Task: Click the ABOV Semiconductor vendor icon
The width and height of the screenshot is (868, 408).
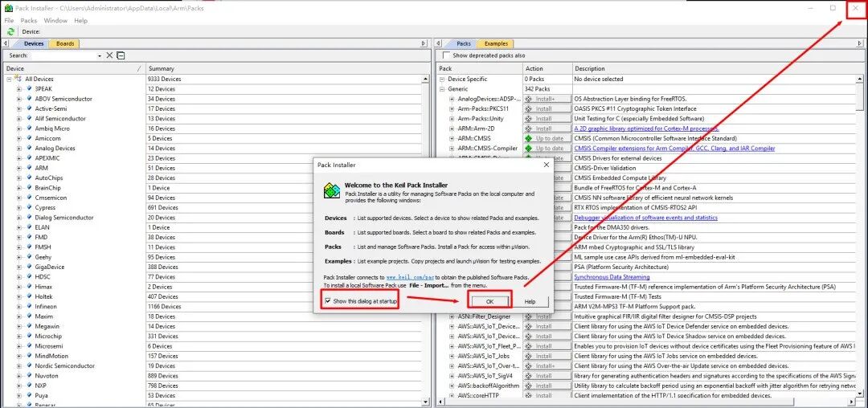Action: pyautogui.click(x=29, y=99)
